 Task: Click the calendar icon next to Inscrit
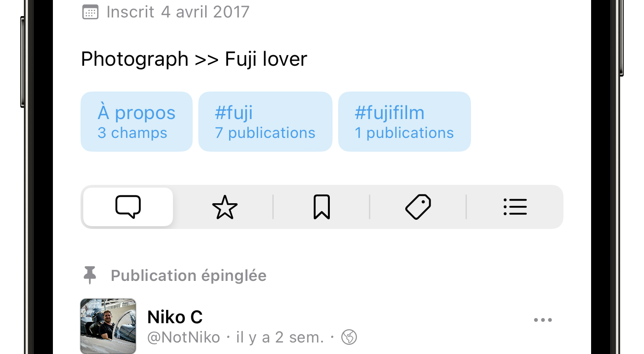click(x=90, y=12)
